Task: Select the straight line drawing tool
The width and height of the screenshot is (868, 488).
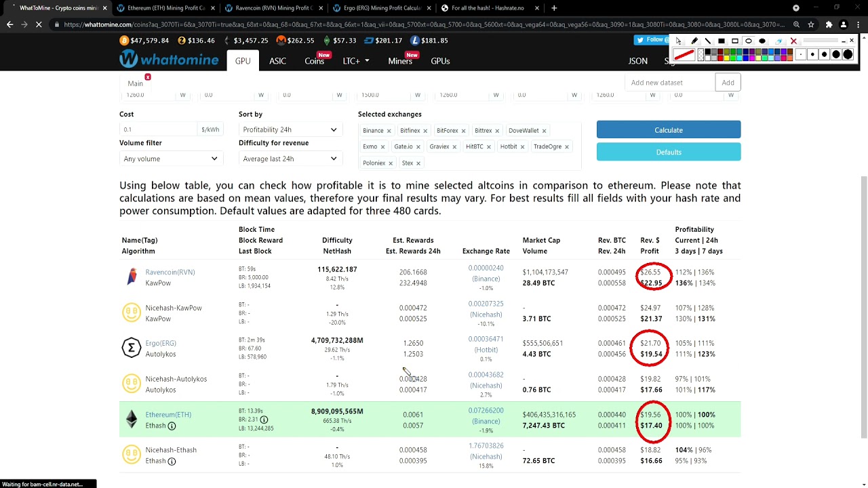Action: click(708, 41)
